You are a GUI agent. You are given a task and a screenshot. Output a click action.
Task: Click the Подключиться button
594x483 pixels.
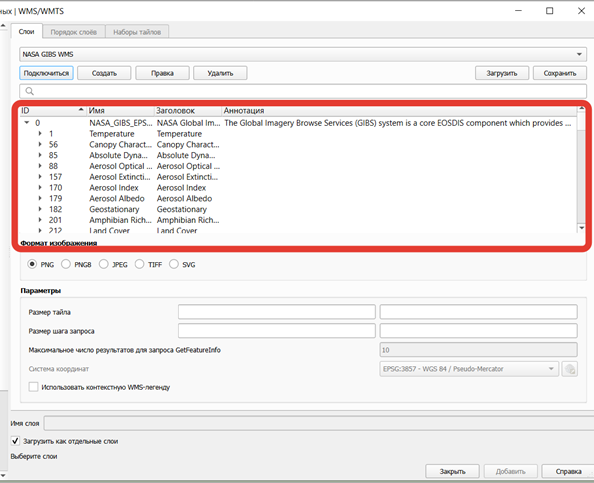coord(46,73)
